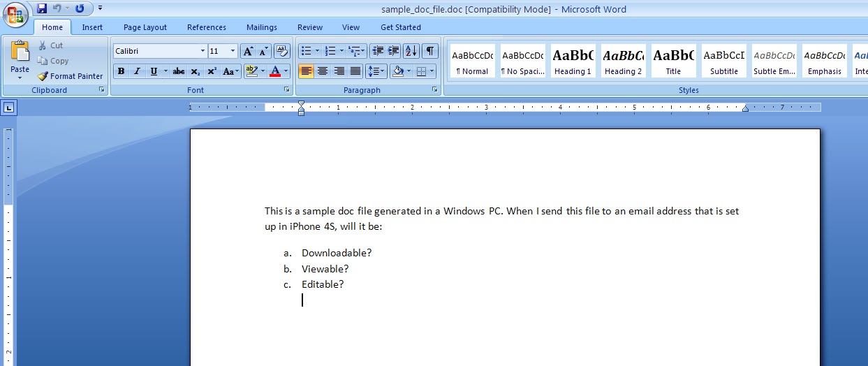
Task: Expand the font name dropdown arrow
Action: click(203, 51)
